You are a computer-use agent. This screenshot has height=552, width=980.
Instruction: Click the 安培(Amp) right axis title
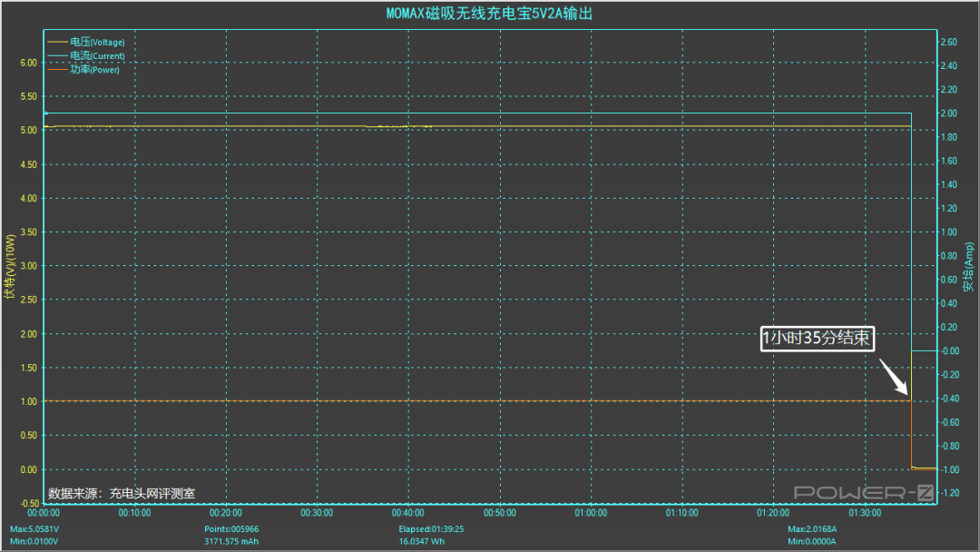[x=968, y=267]
